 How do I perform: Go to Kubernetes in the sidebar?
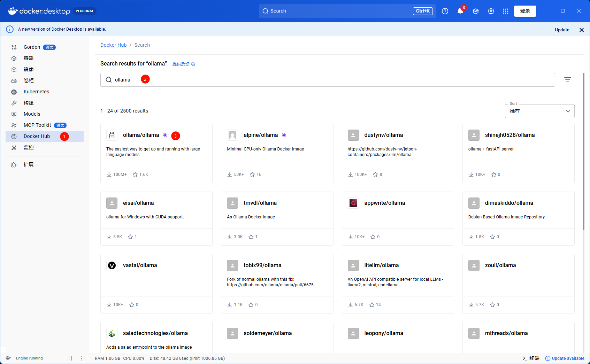[x=45, y=92]
